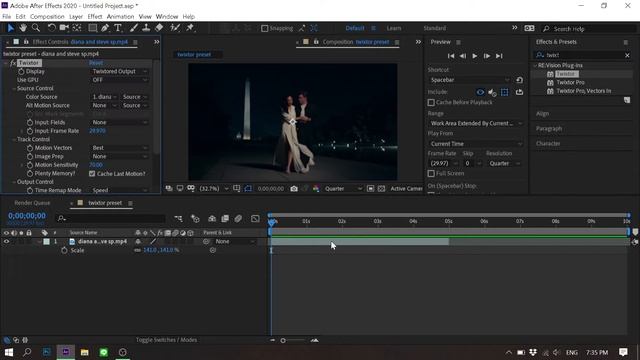Open the Composition menu
640x360 pixels.
click(47, 17)
